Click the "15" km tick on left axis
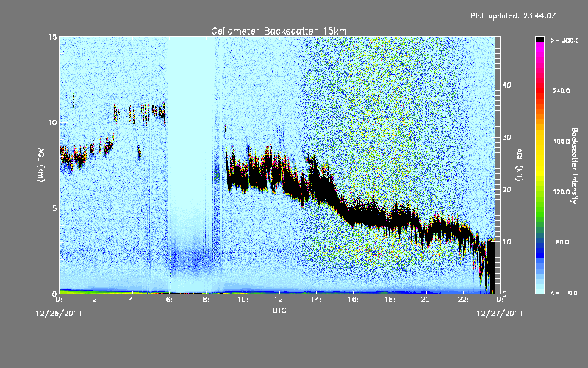 (x=52, y=37)
